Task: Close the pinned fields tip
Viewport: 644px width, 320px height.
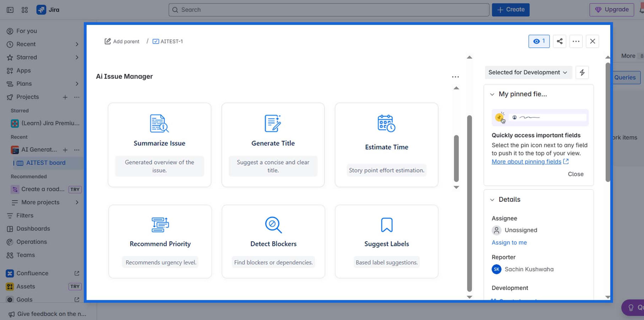Action: point(575,174)
